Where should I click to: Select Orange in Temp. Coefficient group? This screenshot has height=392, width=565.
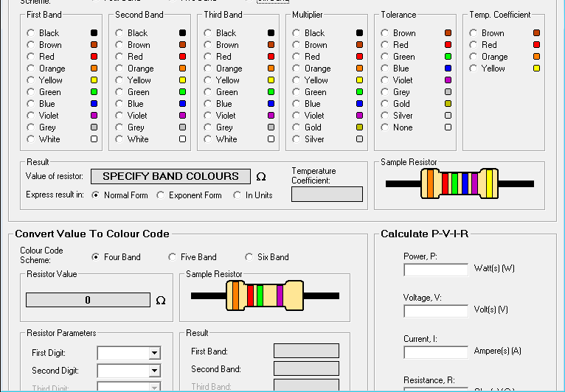[x=474, y=57]
